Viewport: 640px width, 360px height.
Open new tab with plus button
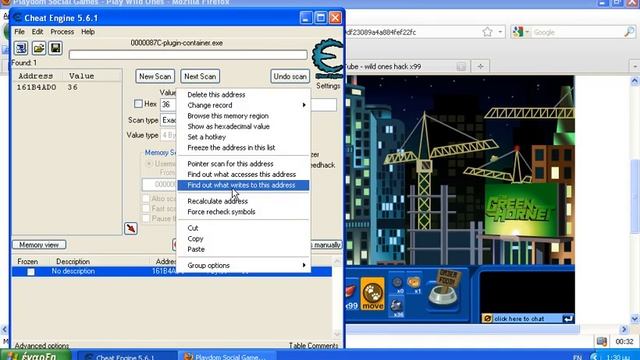click(x=480, y=66)
